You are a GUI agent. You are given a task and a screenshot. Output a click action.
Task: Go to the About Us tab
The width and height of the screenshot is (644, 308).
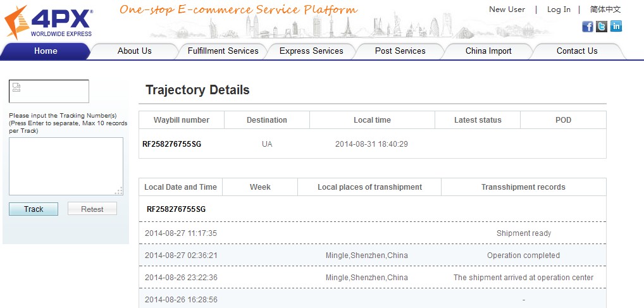134,51
